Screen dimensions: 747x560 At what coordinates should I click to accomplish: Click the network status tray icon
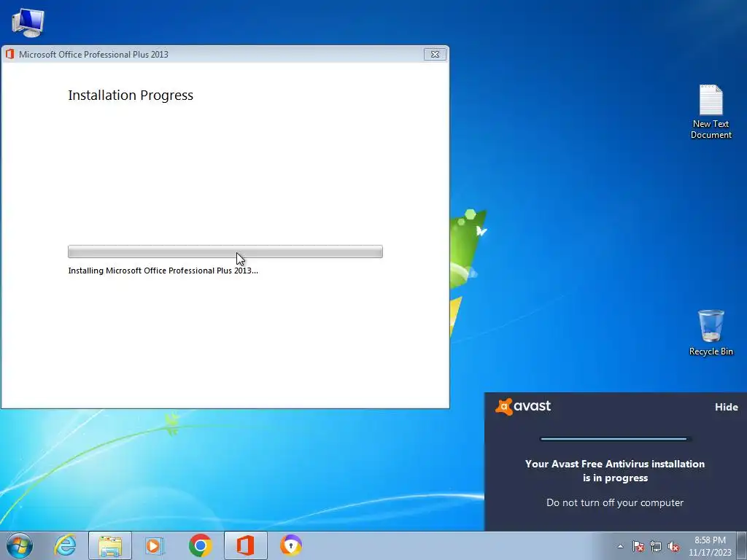(656, 546)
